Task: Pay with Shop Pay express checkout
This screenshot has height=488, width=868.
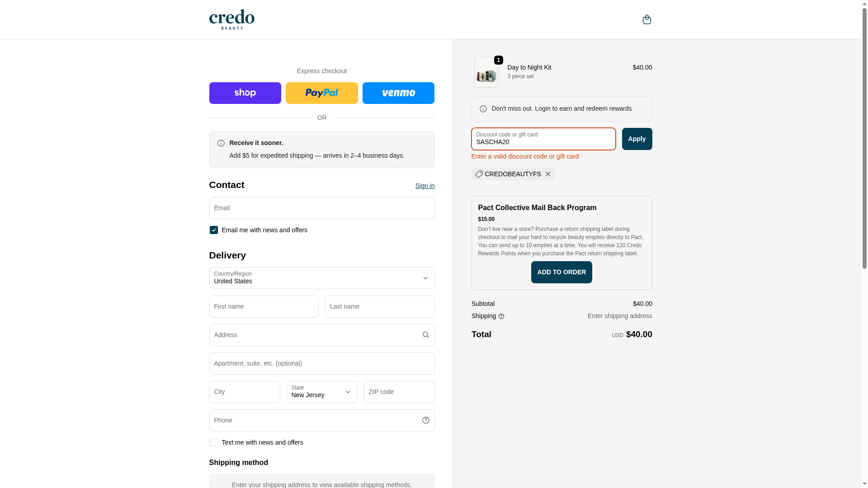Action: click(x=245, y=93)
